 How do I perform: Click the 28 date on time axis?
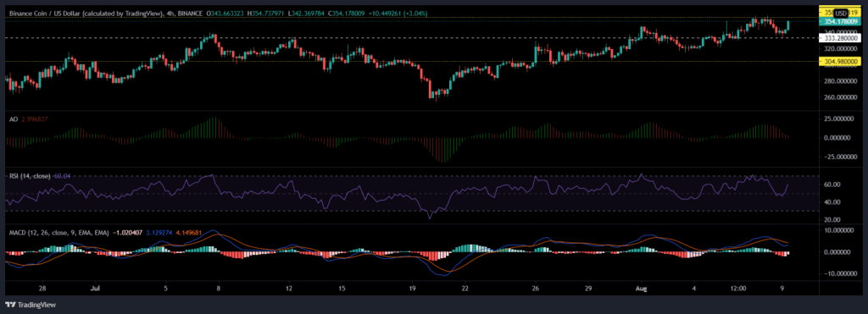(x=42, y=288)
